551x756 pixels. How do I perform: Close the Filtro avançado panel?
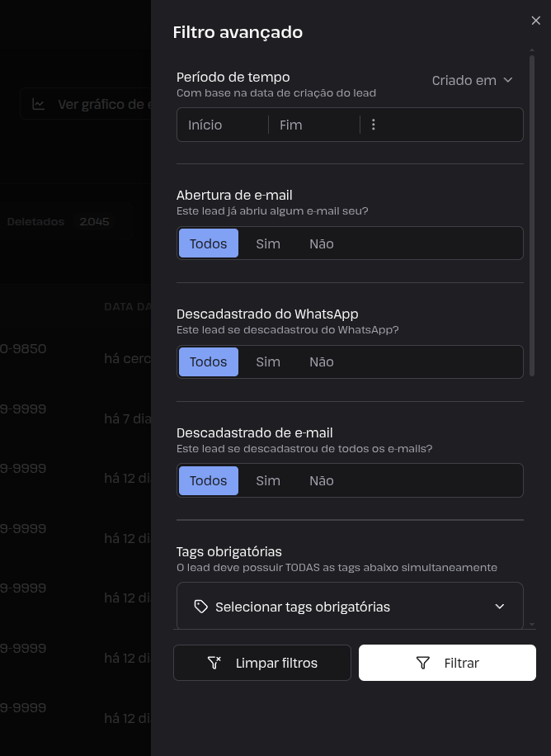click(535, 21)
